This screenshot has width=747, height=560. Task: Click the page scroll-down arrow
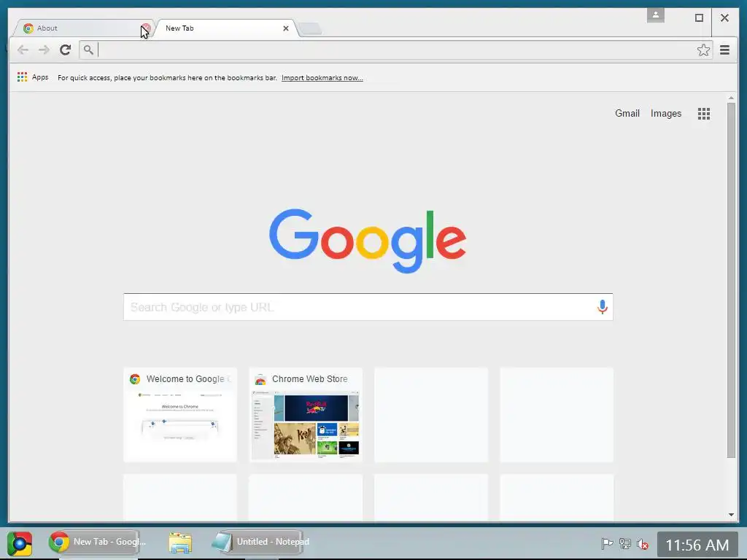click(x=731, y=515)
